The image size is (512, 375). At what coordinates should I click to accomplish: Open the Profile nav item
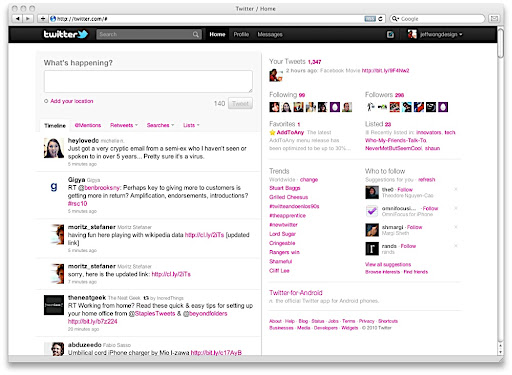click(241, 34)
